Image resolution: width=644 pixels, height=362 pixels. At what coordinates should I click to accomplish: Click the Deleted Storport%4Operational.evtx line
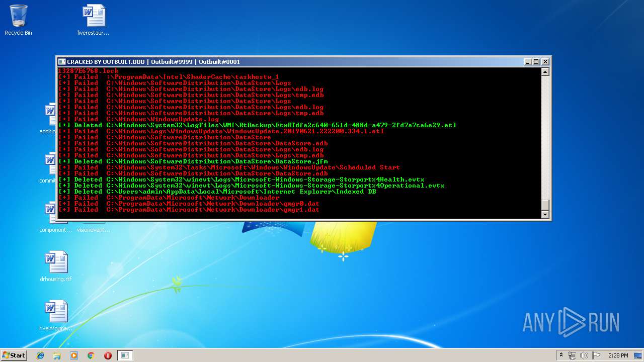tap(252, 186)
